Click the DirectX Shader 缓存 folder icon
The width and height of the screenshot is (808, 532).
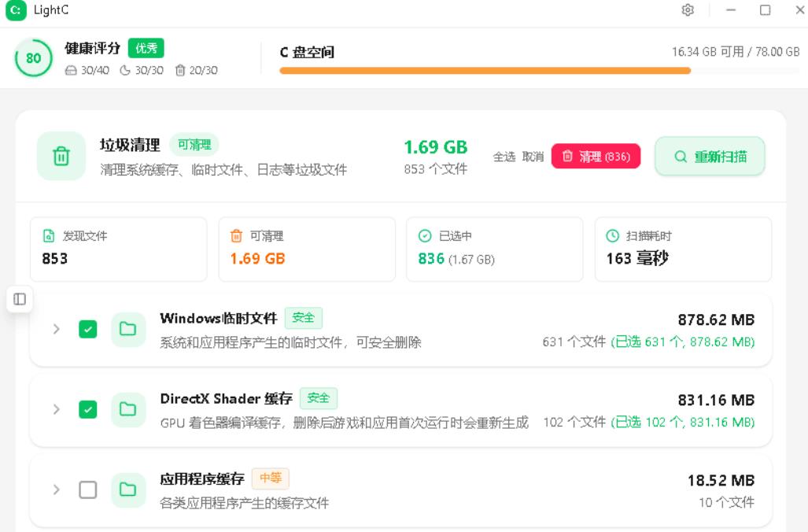click(x=127, y=409)
